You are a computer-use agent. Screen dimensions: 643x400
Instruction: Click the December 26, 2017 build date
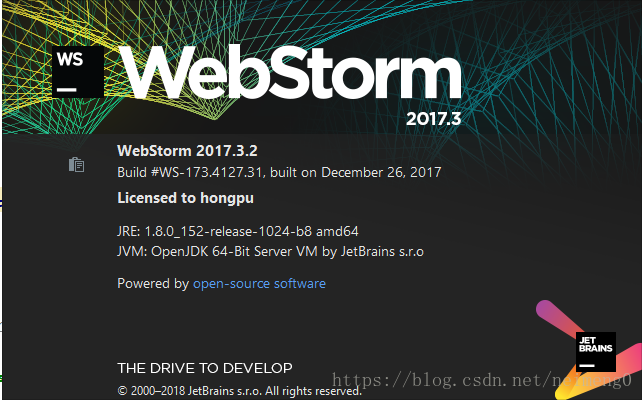(381, 172)
